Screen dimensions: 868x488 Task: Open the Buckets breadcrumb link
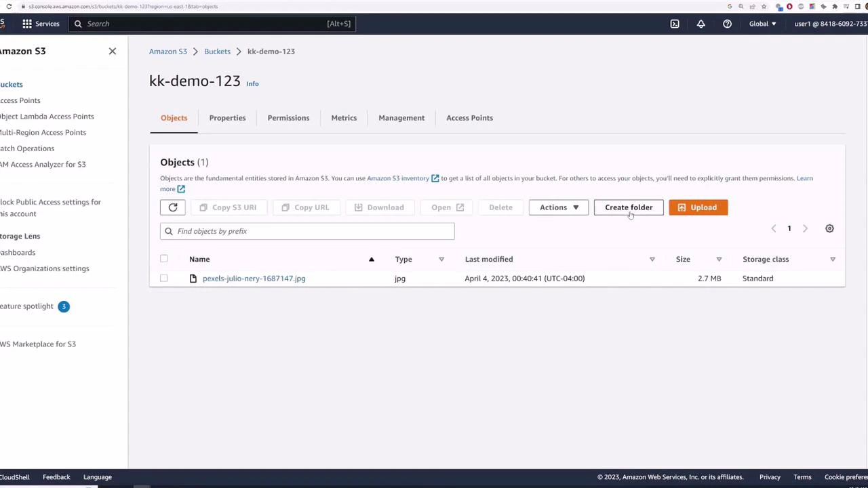click(x=217, y=51)
